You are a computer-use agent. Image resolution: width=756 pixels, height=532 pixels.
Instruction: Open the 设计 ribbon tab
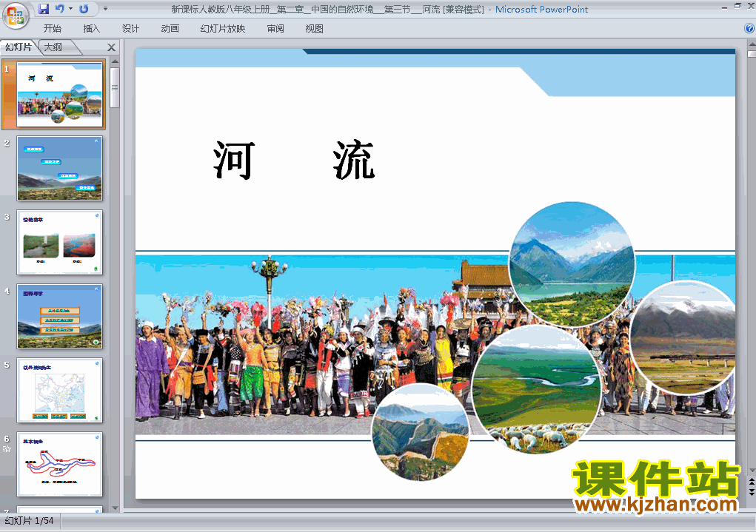click(130, 28)
